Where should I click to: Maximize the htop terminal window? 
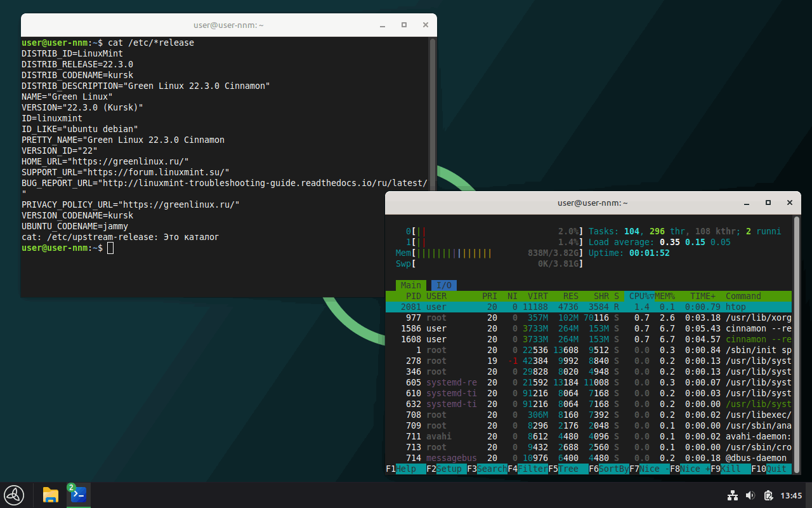(x=768, y=203)
